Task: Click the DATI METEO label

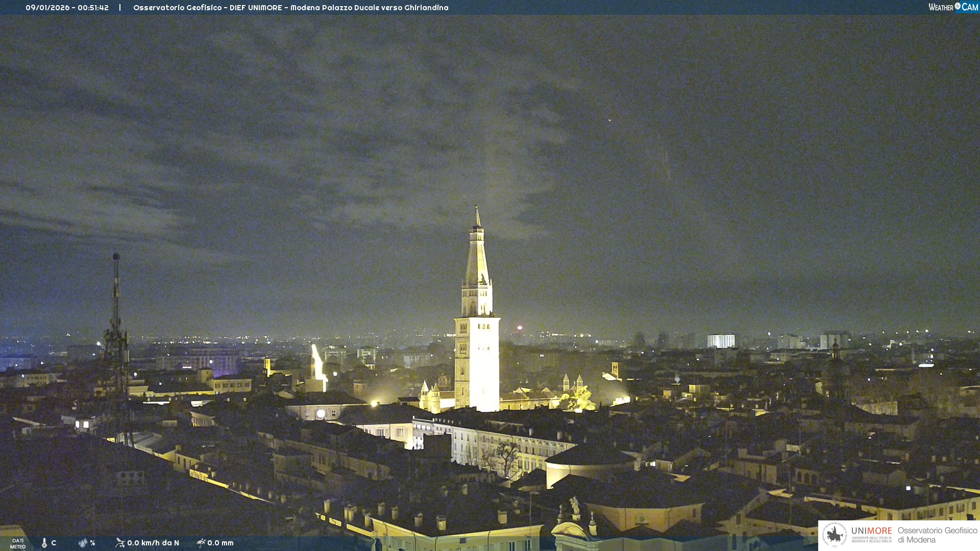Action: tap(18, 543)
